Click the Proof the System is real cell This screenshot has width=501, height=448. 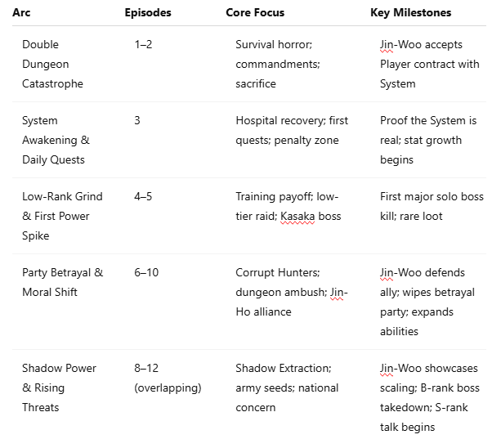click(x=428, y=140)
